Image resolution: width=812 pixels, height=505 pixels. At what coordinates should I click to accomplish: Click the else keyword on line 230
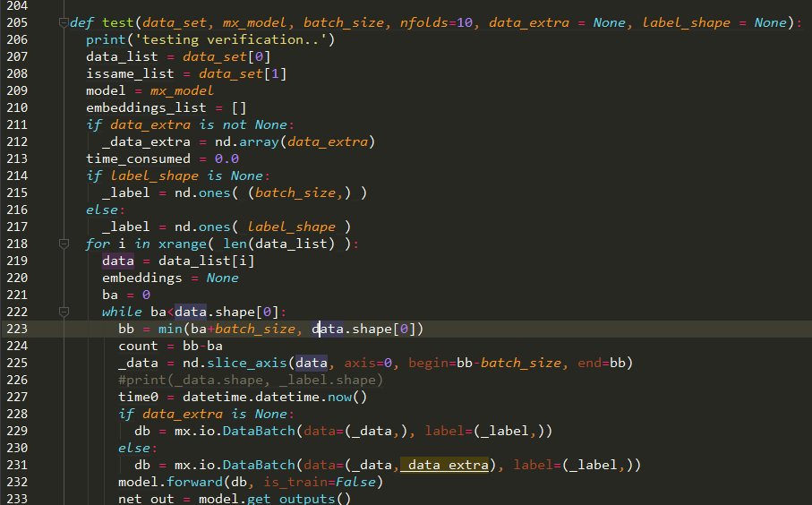point(134,448)
